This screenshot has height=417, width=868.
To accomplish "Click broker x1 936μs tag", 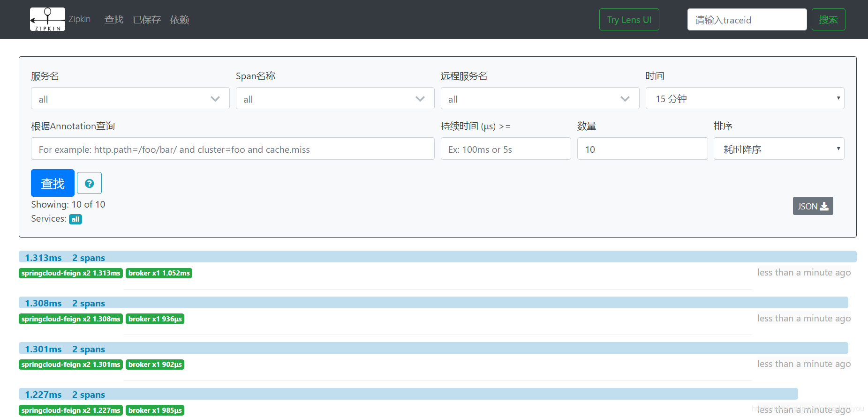I will point(155,319).
